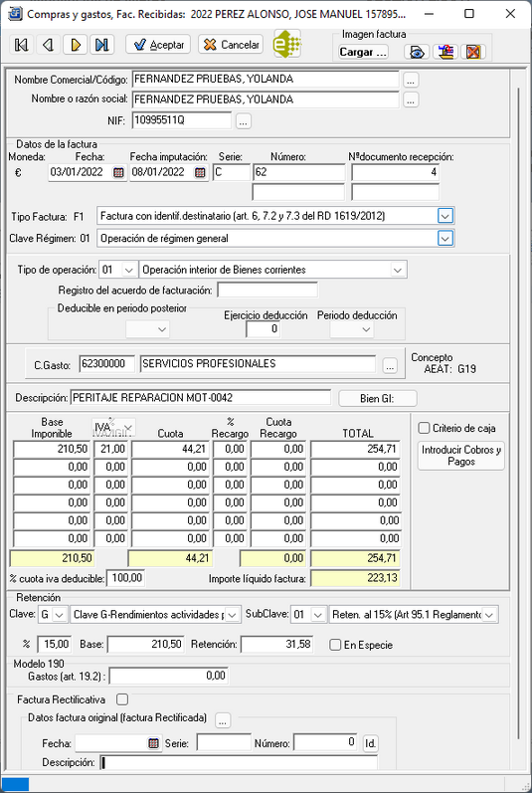The image size is (532, 793).
Task: Click the retention Base field 210,50
Action: tap(146, 645)
